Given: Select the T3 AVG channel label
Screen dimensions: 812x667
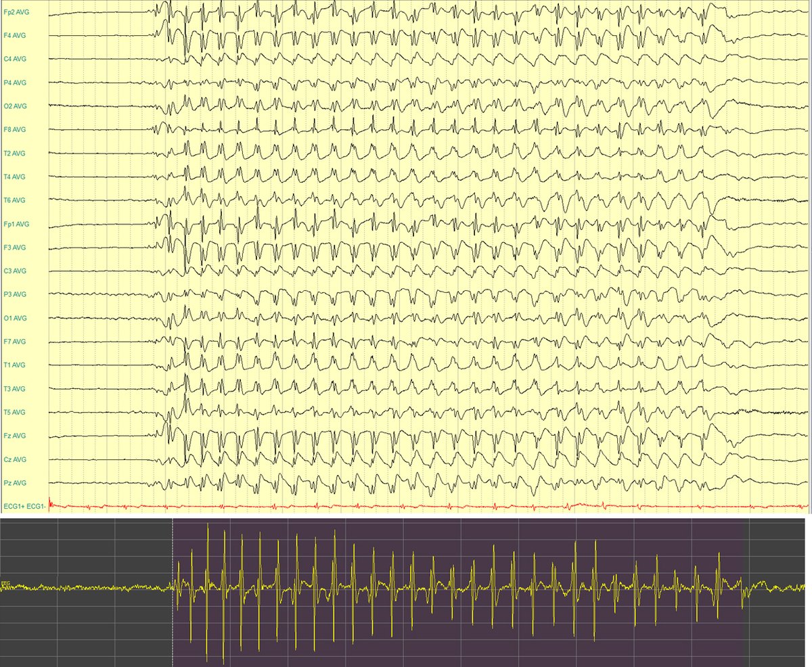Looking at the screenshot, I should 15,388.
